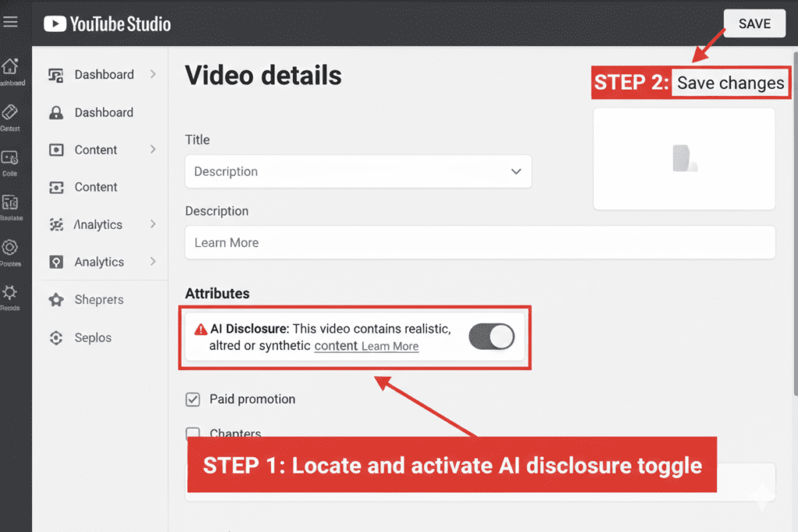
Task: Click the SAVE button
Action: [754, 23]
